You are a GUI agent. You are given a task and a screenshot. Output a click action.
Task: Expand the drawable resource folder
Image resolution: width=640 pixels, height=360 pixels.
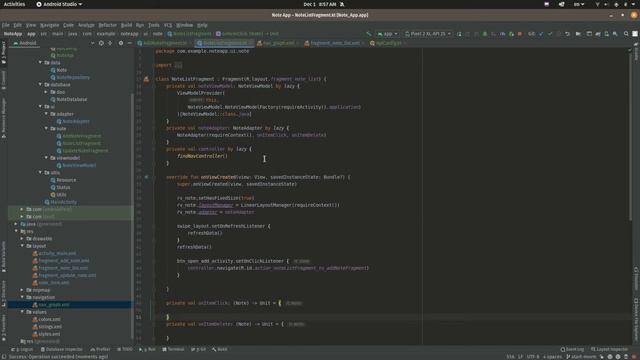pos(22,239)
